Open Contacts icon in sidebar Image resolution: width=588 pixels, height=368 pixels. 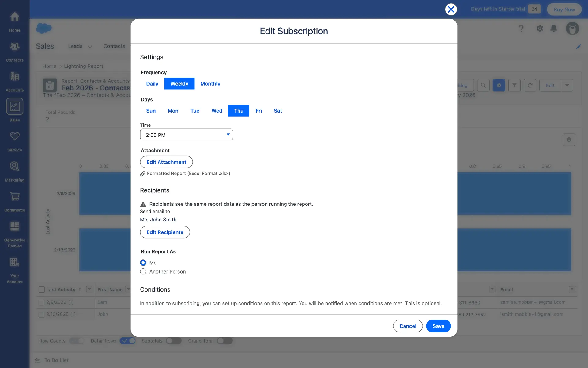click(x=14, y=51)
